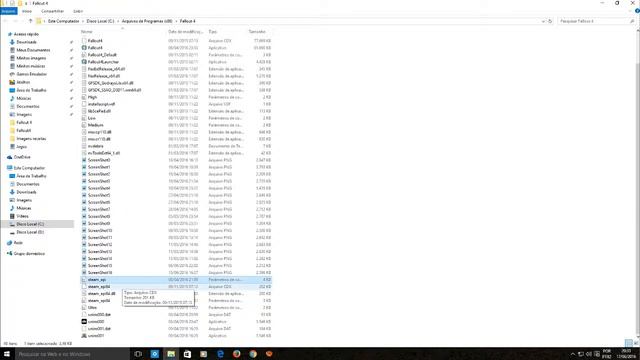This screenshot has height=360, width=640.
Task: Open Rede in the navigation pane
Action: pyautogui.click(x=18, y=242)
